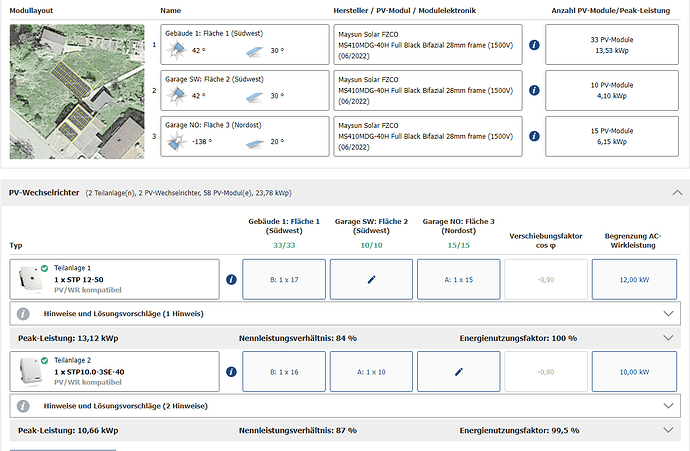
Task: Click green 33/33 module count
Action: coord(284,245)
